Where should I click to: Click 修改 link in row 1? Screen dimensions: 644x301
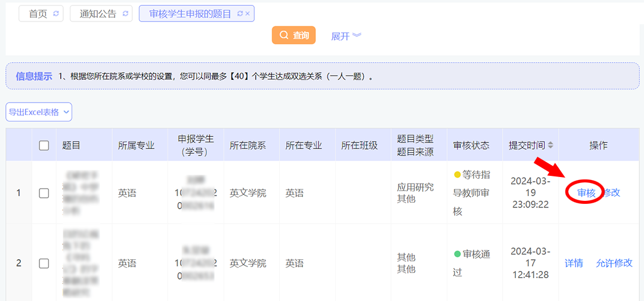click(612, 193)
